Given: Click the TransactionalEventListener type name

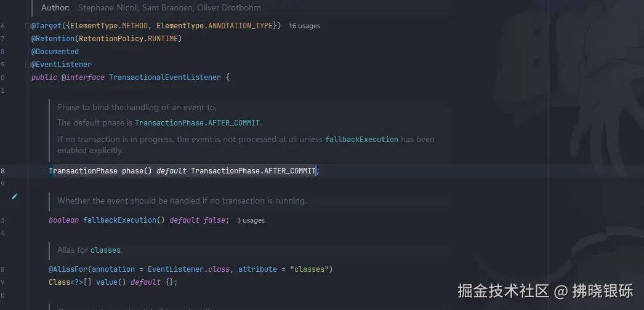Looking at the screenshot, I should pyautogui.click(x=165, y=77).
